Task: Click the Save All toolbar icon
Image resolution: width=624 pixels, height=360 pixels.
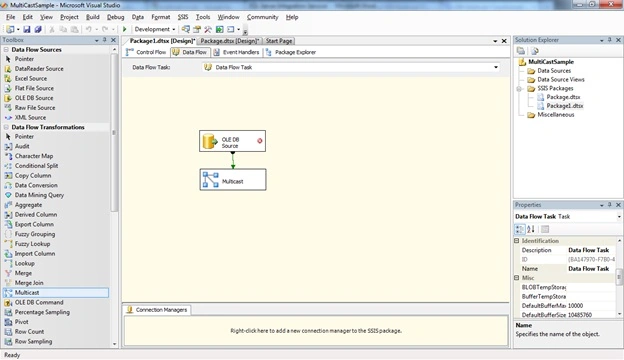Action: click(38, 29)
